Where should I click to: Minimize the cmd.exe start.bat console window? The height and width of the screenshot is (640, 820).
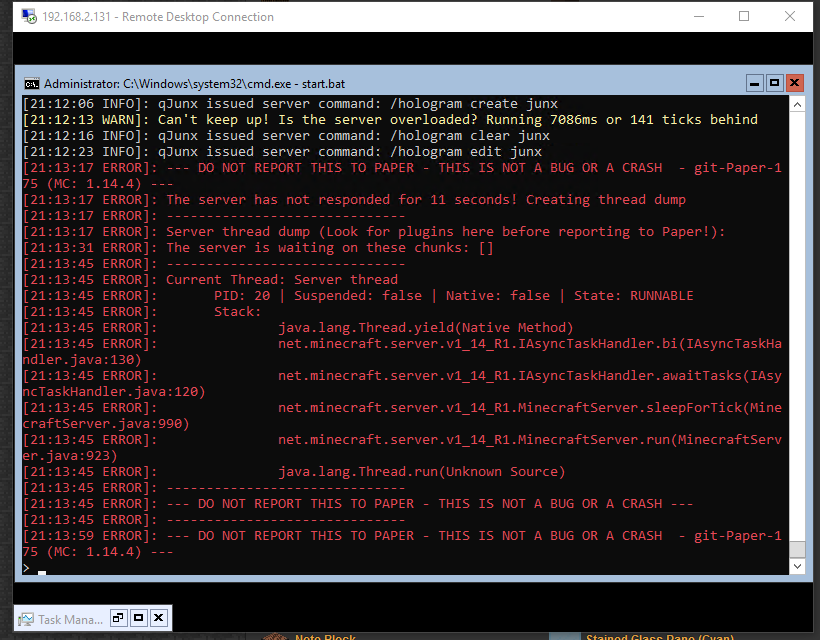[x=754, y=83]
